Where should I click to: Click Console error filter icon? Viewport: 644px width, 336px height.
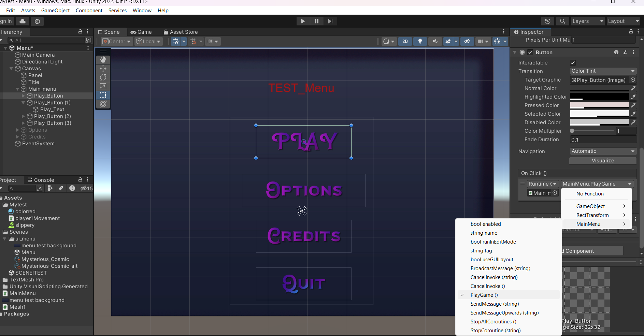pyautogui.click(x=72, y=188)
